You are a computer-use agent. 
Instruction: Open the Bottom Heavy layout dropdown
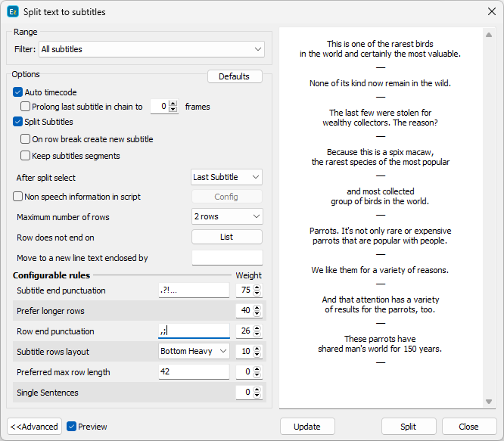[x=194, y=351]
